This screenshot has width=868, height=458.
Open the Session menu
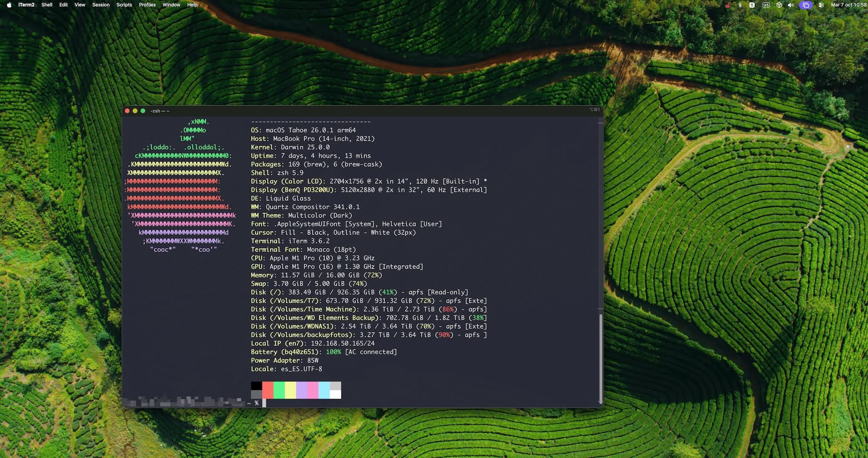pos(101,5)
